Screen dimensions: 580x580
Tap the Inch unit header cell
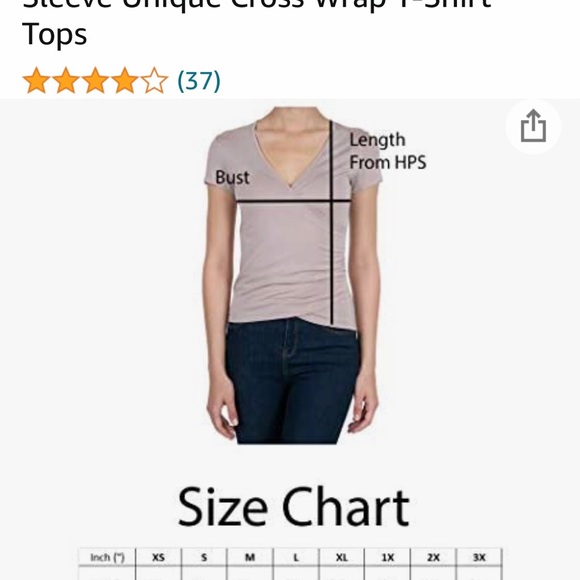(x=107, y=557)
